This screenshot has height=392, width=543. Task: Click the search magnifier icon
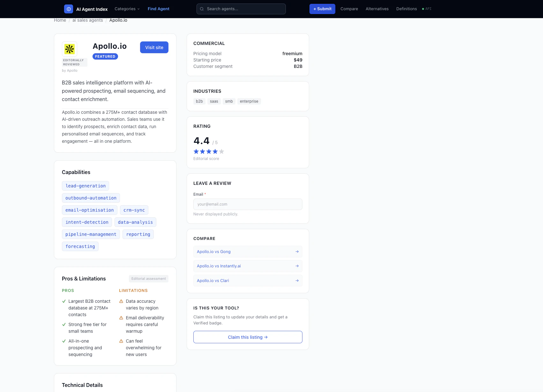(x=202, y=9)
